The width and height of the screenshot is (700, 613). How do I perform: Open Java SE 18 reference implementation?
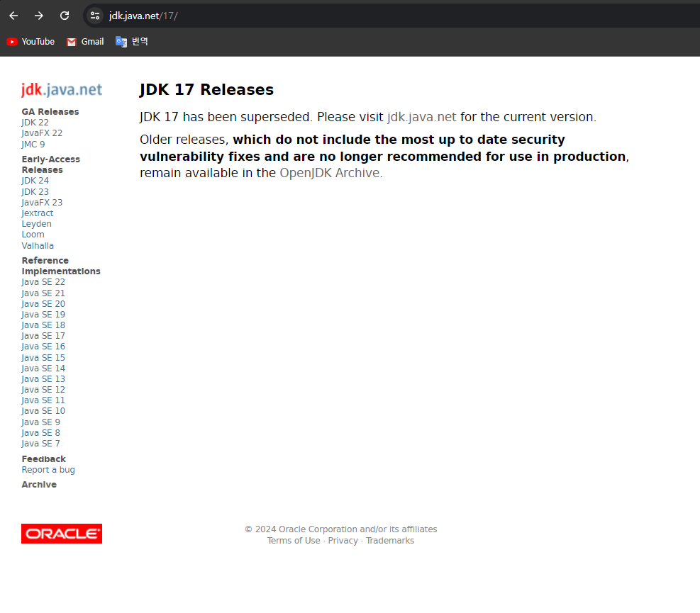[x=43, y=325]
